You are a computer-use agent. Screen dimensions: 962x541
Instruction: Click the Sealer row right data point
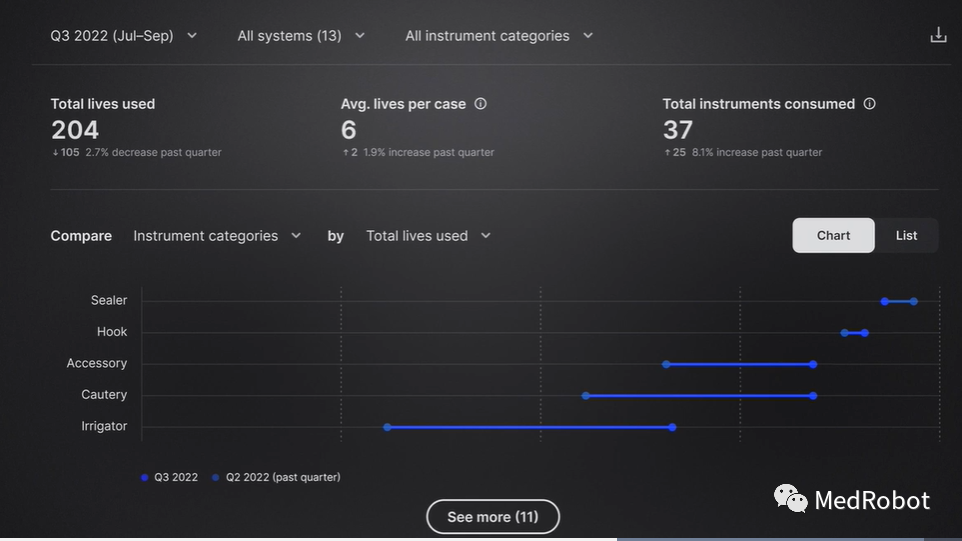coord(914,301)
